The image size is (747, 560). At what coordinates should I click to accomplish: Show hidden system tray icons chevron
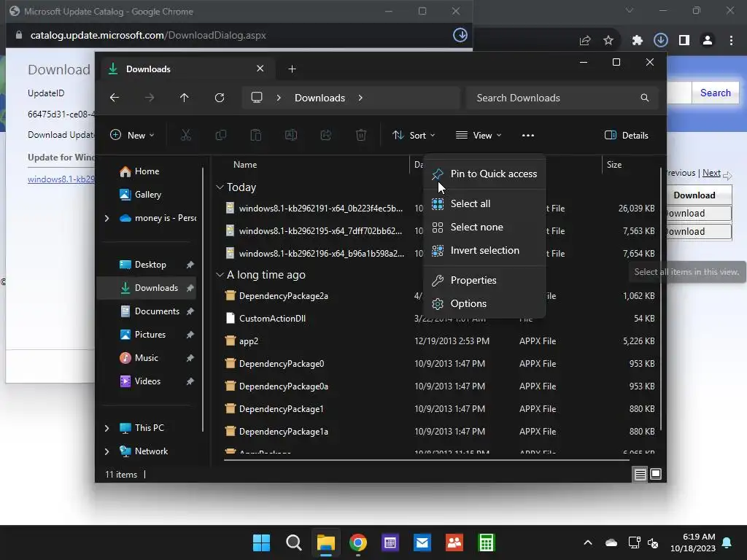(588, 542)
